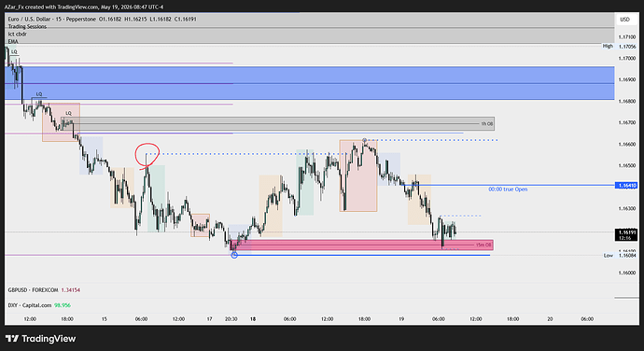The image size is (644, 351).
Task: Click the 1.16000 price scale value
Action: [627, 273]
